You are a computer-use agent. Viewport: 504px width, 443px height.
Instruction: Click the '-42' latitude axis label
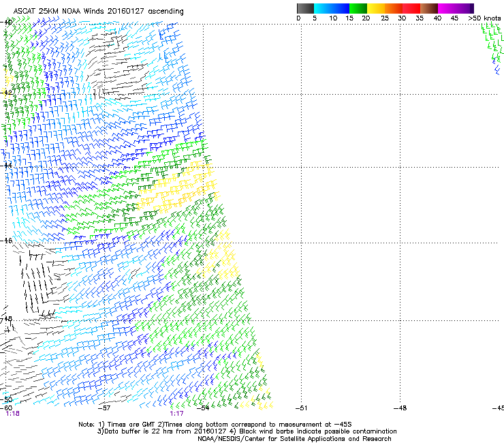(x=7, y=92)
